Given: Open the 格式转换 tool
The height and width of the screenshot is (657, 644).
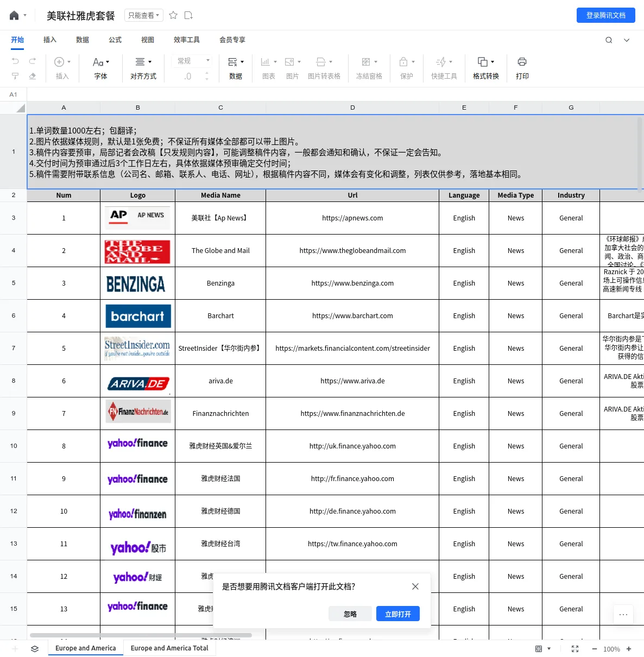Looking at the screenshot, I should pos(486,68).
